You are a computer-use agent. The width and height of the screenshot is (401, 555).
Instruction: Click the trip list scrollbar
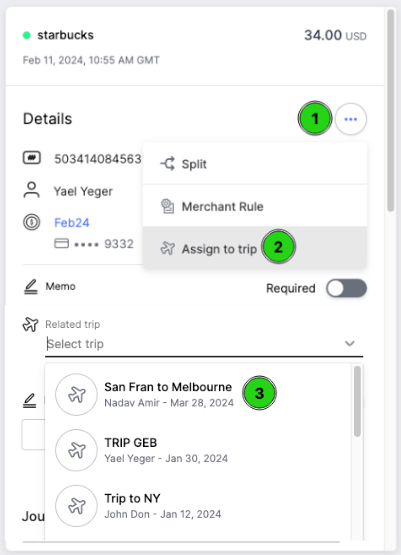tap(357, 401)
